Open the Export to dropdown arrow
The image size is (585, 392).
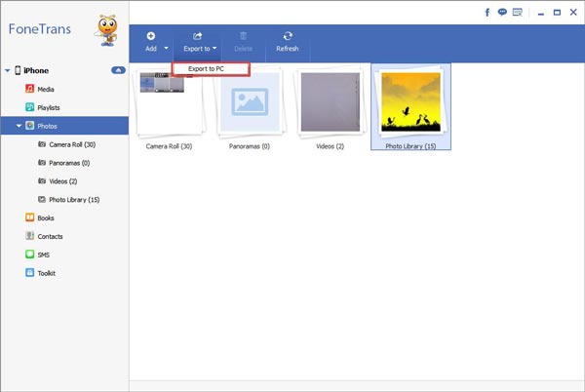click(214, 48)
